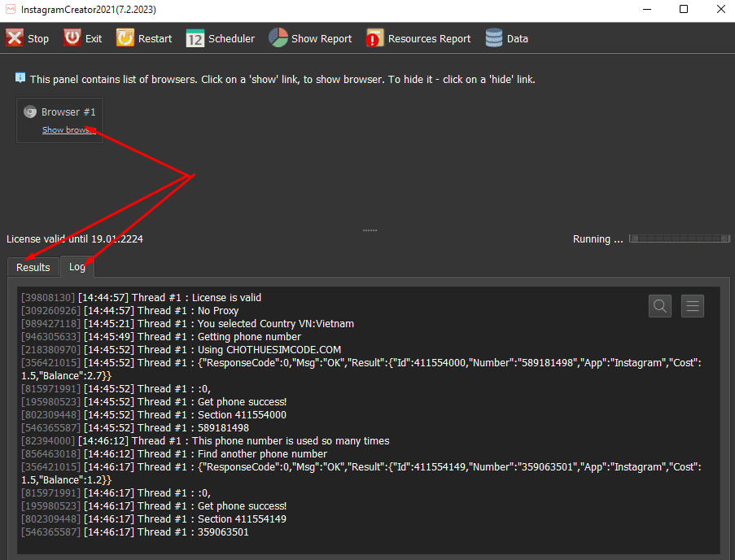Click 'This phone number is used so many times'
The image size is (735, 560).
coord(205,441)
